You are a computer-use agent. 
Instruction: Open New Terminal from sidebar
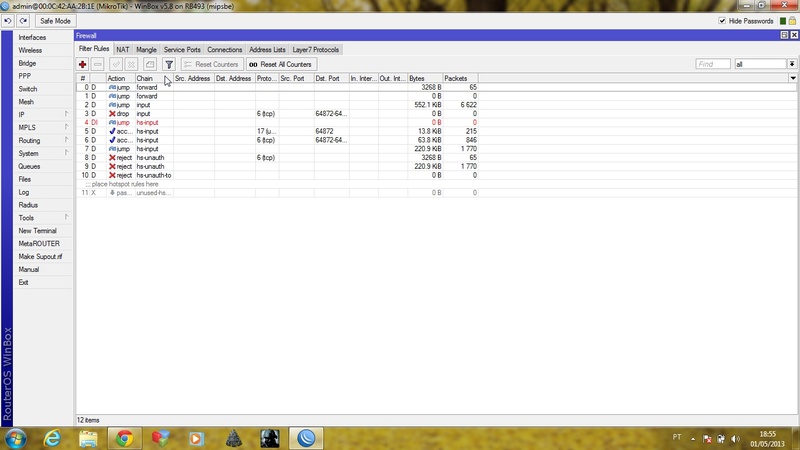click(43, 231)
